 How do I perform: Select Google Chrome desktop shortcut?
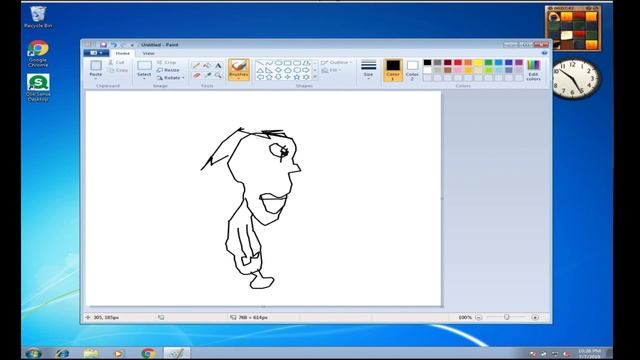[38, 53]
